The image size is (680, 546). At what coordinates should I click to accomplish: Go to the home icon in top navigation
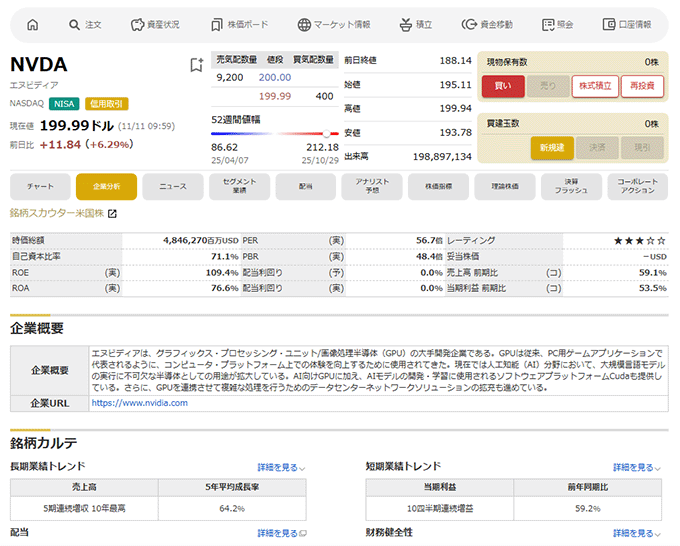click(x=32, y=24)
